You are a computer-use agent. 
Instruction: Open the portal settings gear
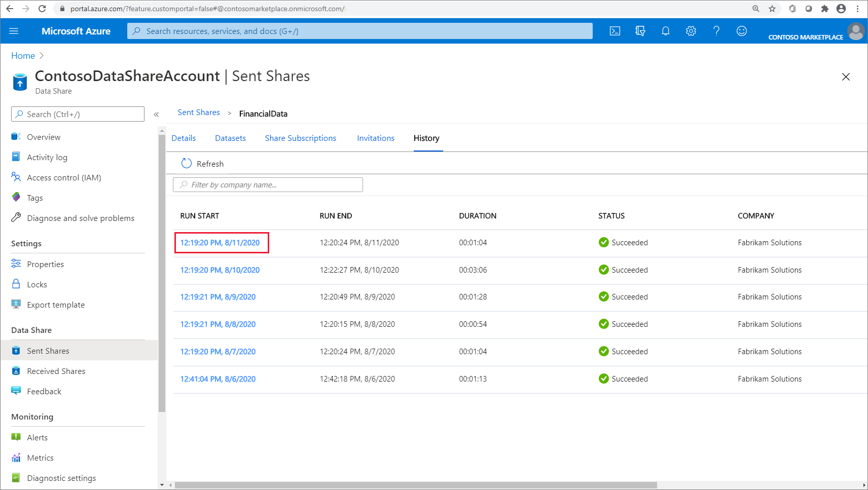click(691, 31)
